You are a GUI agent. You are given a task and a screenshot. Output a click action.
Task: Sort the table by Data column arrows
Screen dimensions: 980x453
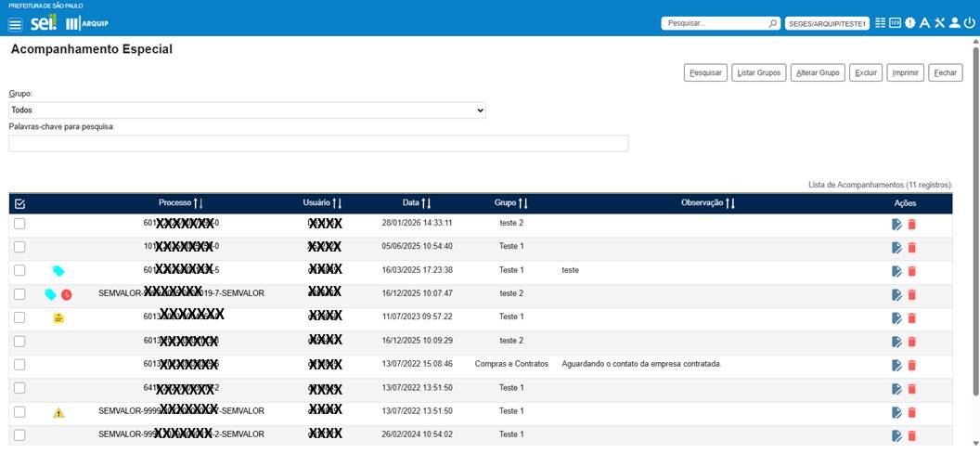[425, 203]
